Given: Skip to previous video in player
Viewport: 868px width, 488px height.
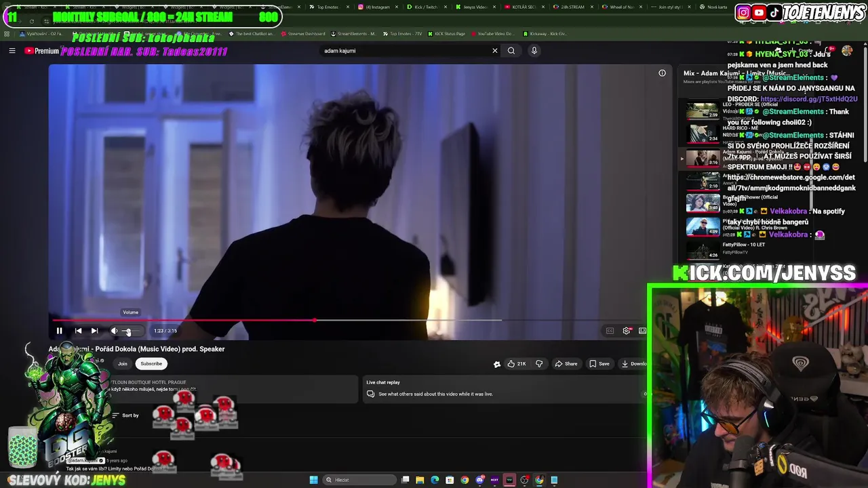Looking at the screenshot, I should point(78,331).
